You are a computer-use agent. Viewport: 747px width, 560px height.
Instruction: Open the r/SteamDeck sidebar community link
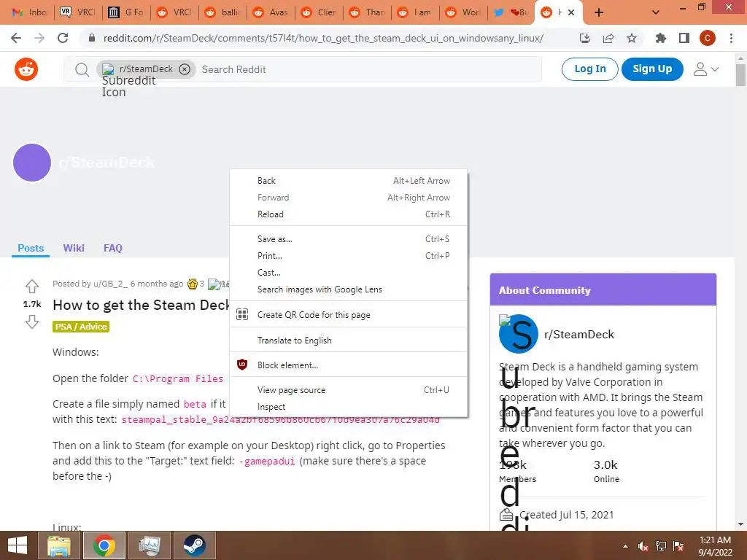point(579,334)
